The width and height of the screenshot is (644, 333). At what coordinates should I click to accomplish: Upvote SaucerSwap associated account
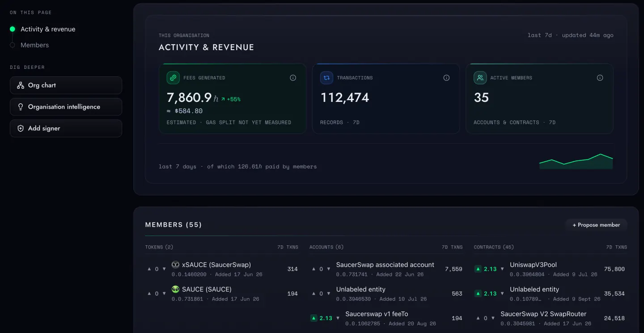tap(314, 269)
